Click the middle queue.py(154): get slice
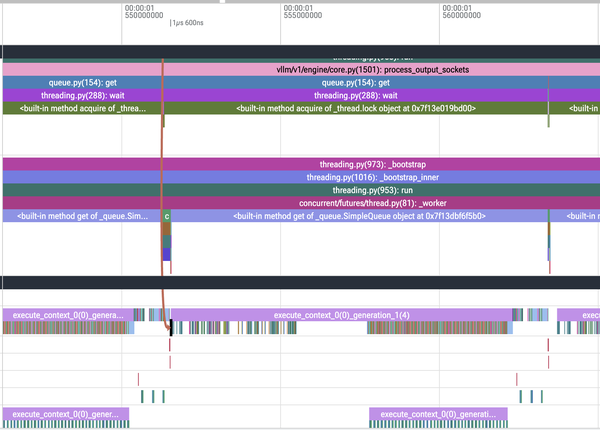Viewport: 600px width, 430px height. tap(356, 83)
